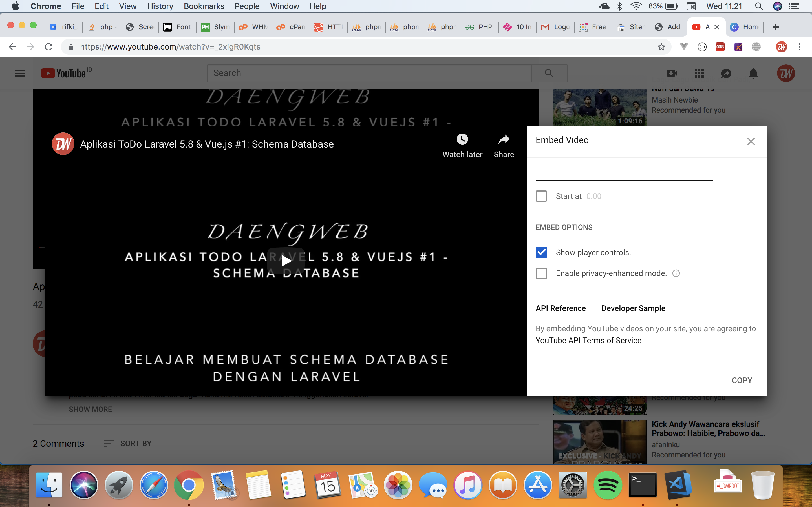
Task: Click the Chrome bookmark star icon
Action: click(661, 47)
